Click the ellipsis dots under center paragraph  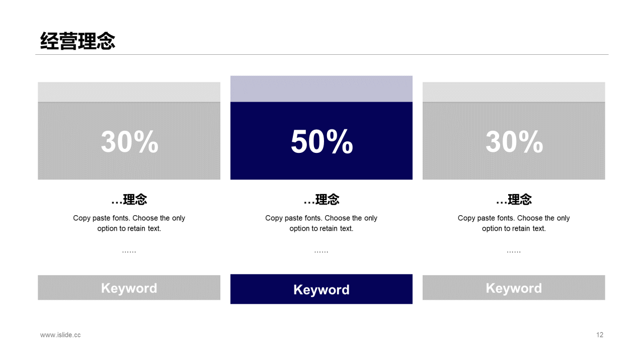(321, 250)
